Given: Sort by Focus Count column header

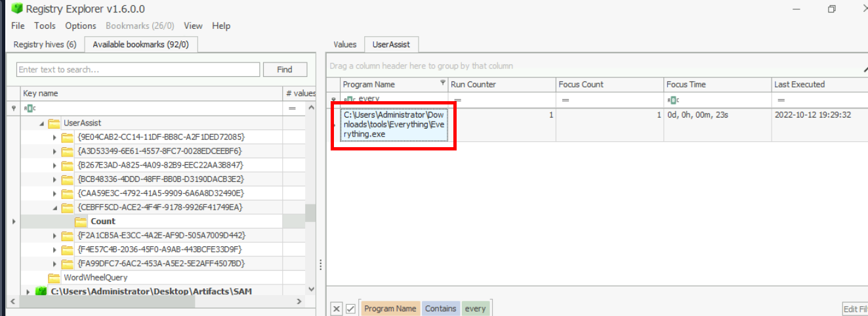Looking at the screenshot, I should tap(610, 84).
